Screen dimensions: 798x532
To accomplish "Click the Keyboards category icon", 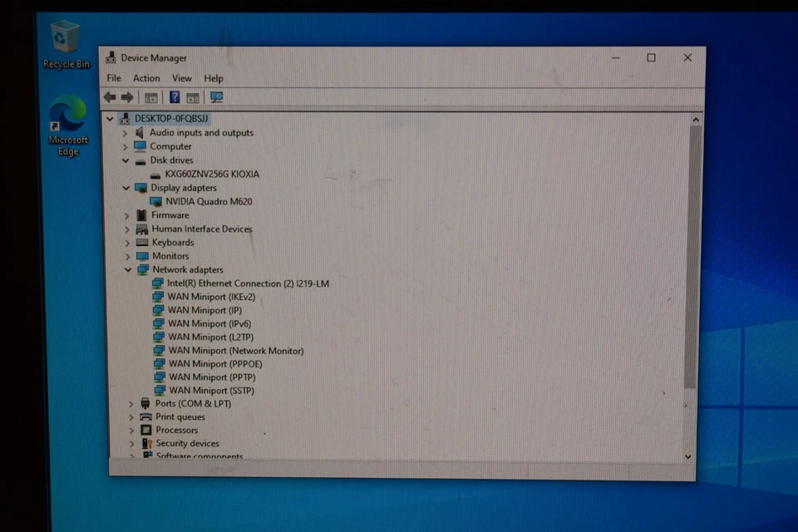I will [142, 243].
